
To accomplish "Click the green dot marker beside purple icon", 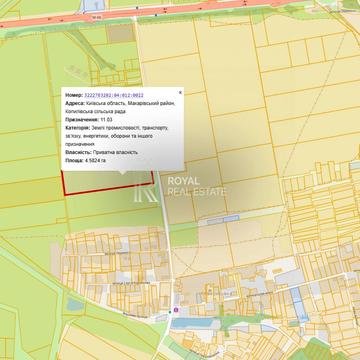I will click(170, 312).
